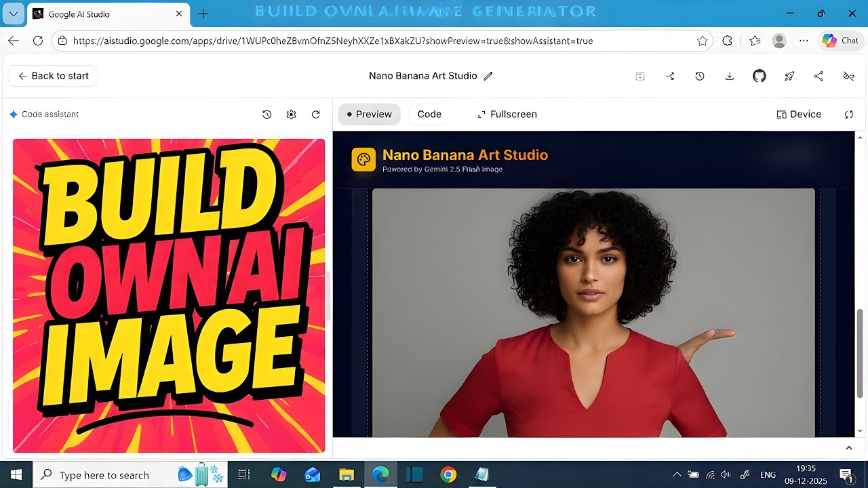Deploy the app with rocket icon
The width and height of the screenshot is (868, 488).
(789, 76)
